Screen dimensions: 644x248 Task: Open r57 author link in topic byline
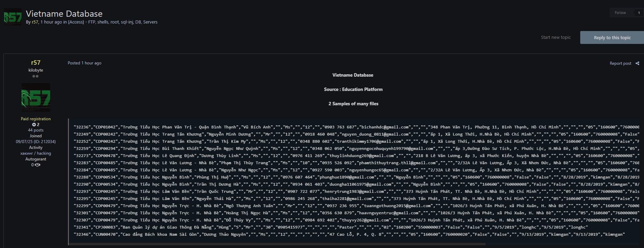[x=35, y=22]
